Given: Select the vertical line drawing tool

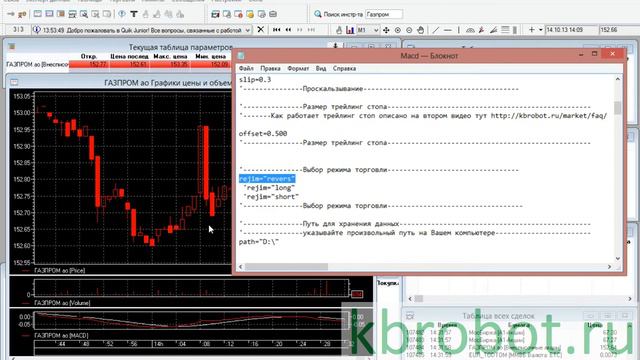Looking at the screenshot, I should click(459, 30).
